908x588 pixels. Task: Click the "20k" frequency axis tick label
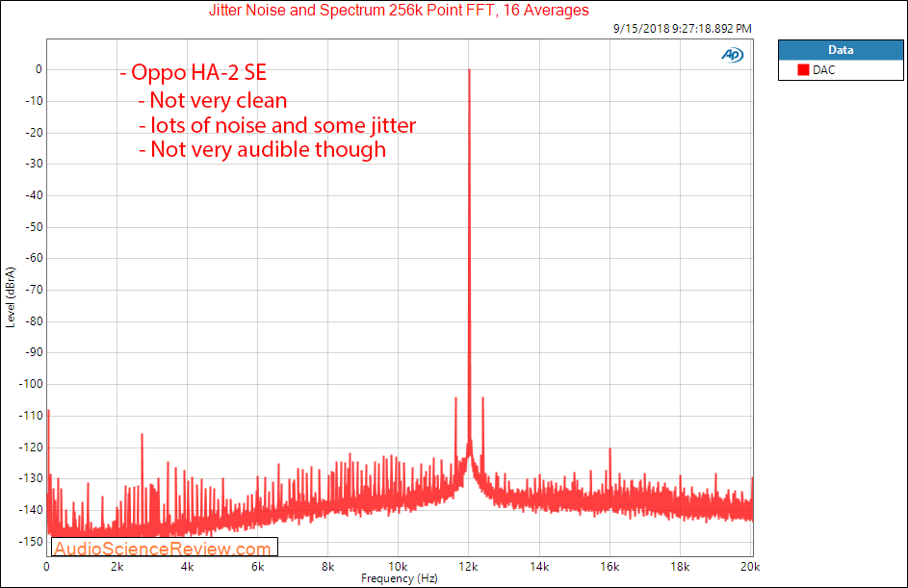750,567
